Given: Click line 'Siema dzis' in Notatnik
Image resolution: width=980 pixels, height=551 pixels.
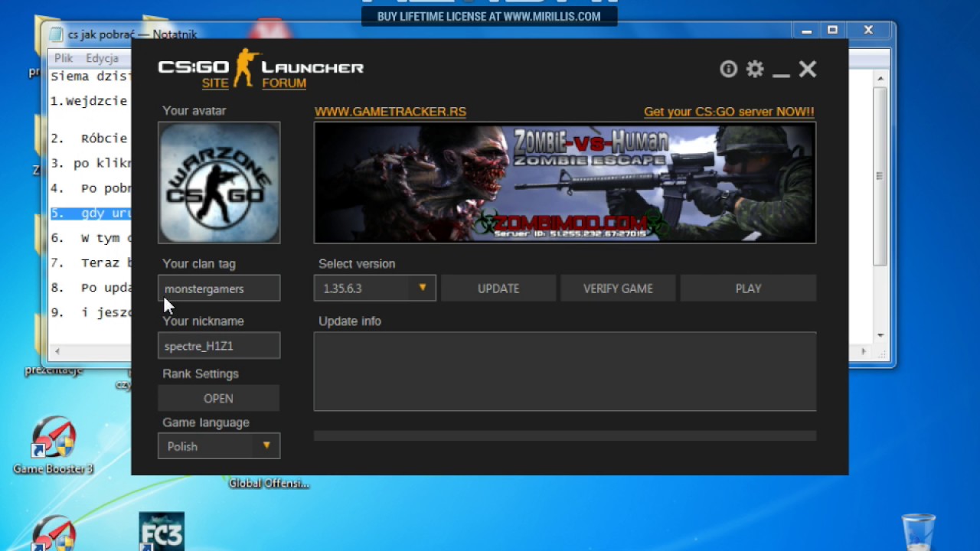Looking at the screenshot, I should tap(91, 77).
